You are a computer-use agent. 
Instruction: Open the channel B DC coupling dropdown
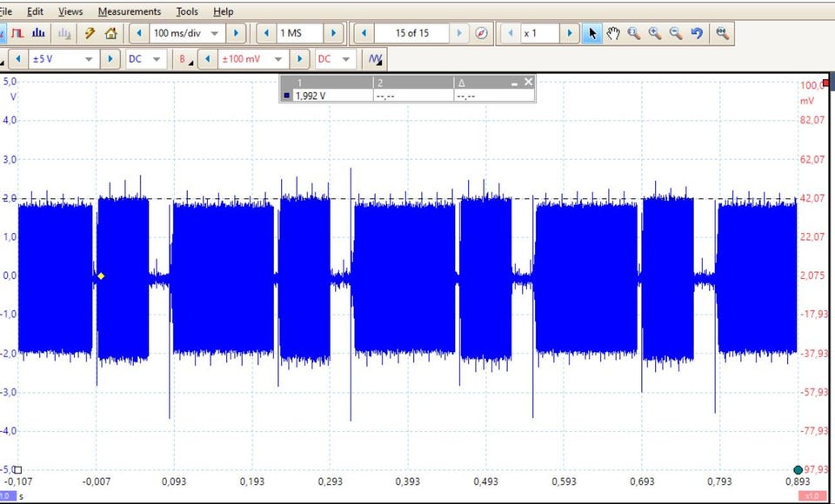pyautogui.click(x=345, y=59)
